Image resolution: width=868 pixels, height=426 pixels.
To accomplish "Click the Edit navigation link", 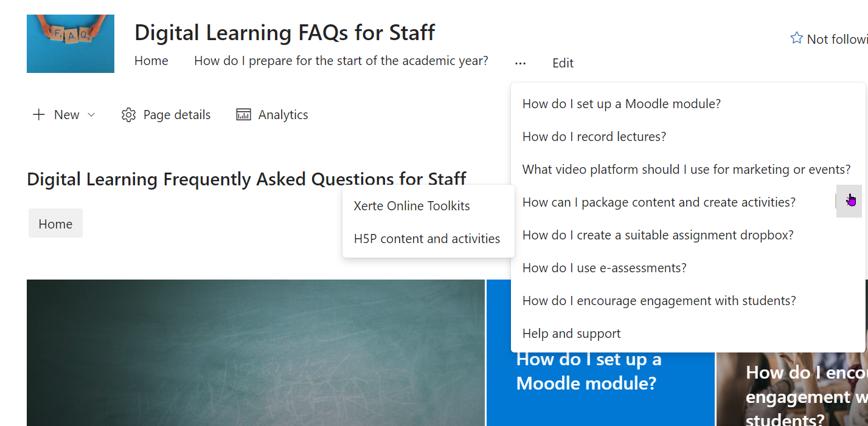I will 563,63.
